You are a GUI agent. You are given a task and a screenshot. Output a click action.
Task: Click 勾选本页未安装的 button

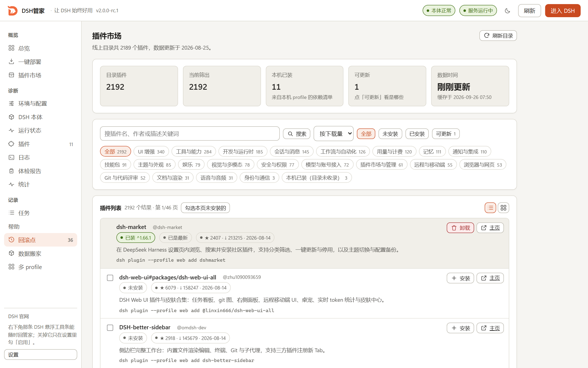pos(205,208)
